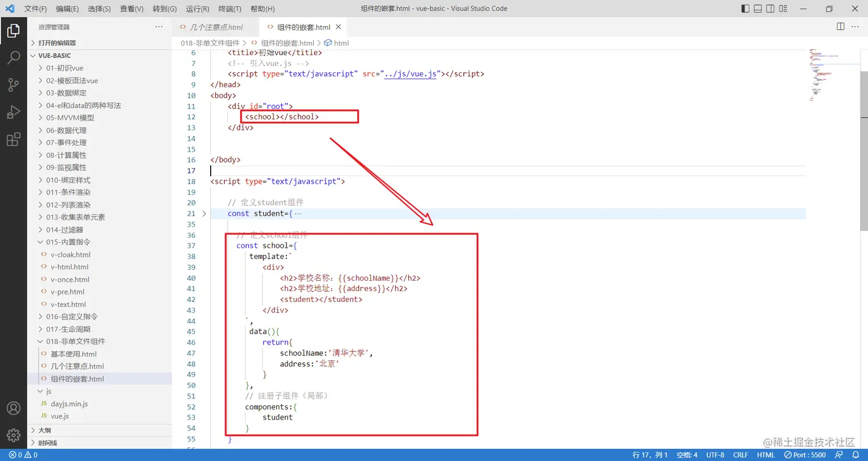Click the explorer more actions ellipsis

(x=159, y=27)
